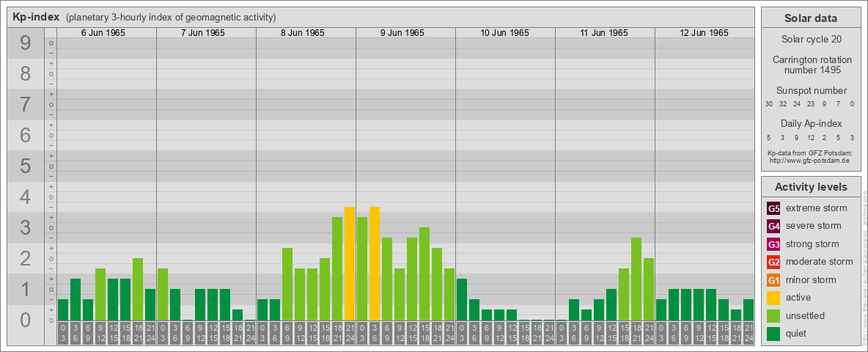The width and height of the screenshot is (868, 352).
Task: Click the Solar data panel heading
Action: point(810,18)
